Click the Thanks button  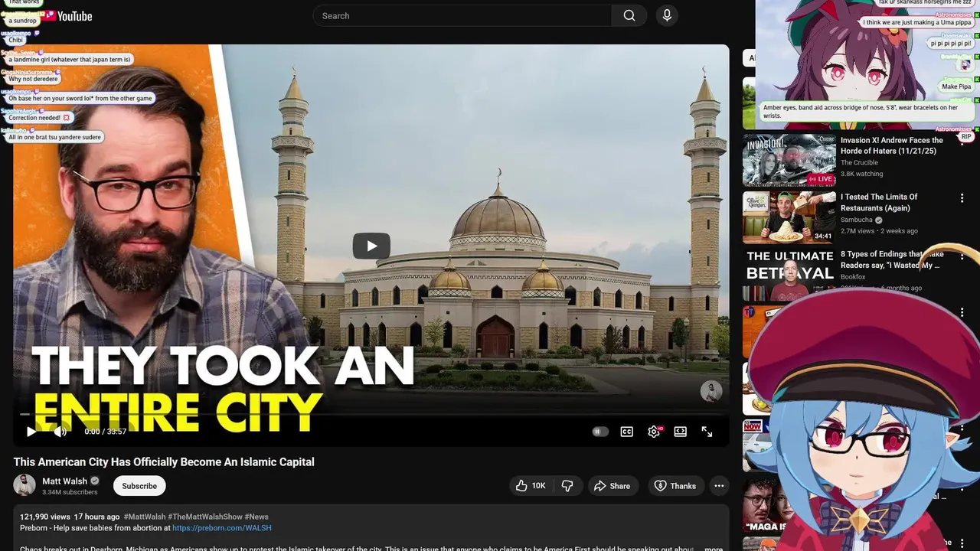675,486
